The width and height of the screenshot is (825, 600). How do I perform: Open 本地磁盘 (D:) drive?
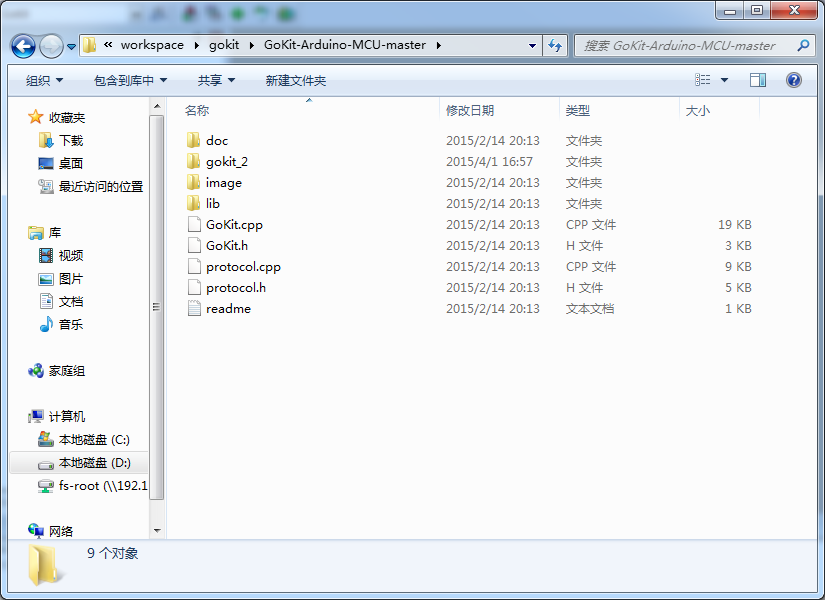(x=95, y=463)
